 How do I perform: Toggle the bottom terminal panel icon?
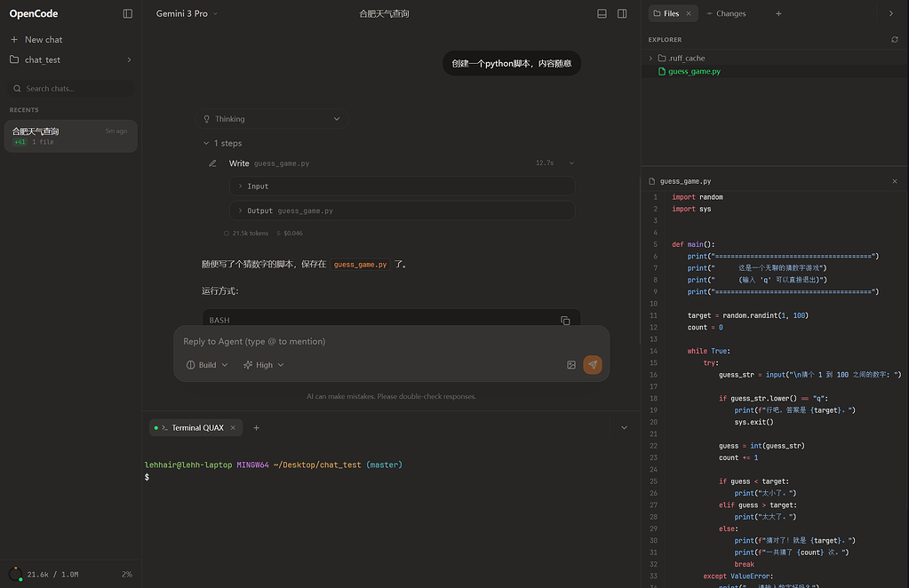[602, 13]
